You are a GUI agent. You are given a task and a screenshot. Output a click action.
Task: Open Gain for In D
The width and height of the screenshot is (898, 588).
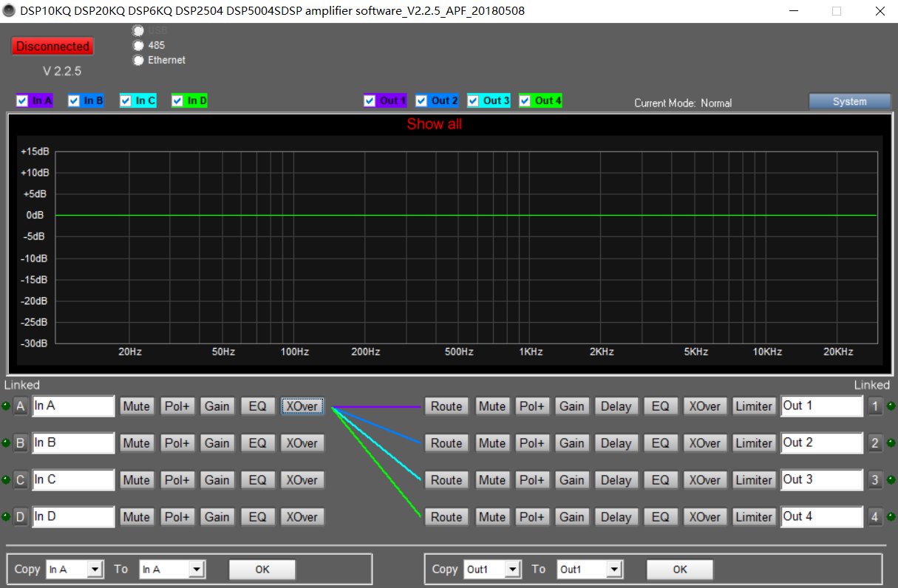[217, 517]
